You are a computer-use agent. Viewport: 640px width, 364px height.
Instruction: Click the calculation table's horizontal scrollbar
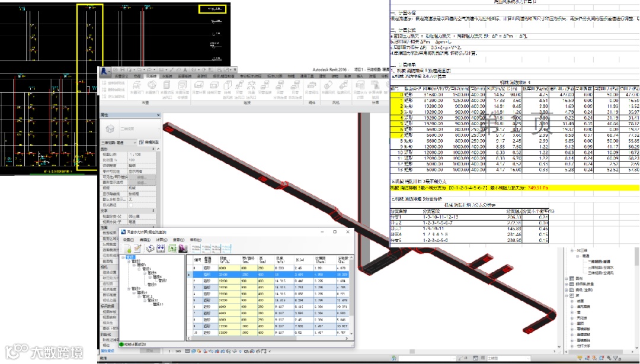click(267, 339)
